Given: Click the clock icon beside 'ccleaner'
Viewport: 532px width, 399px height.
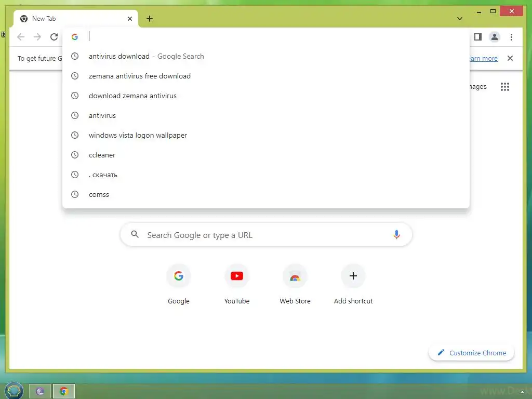Looking at the screenshot, I should 75,155.
